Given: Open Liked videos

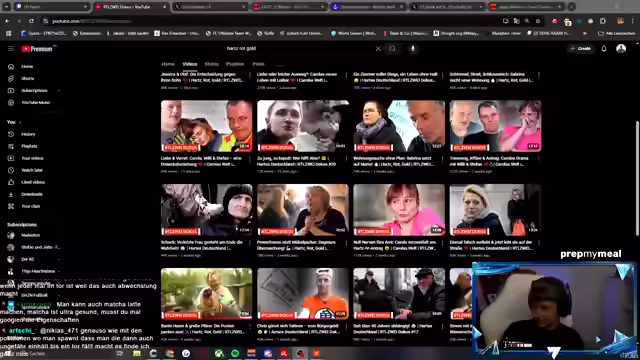Looking at the screenshot, I should [x=33, y=182].
